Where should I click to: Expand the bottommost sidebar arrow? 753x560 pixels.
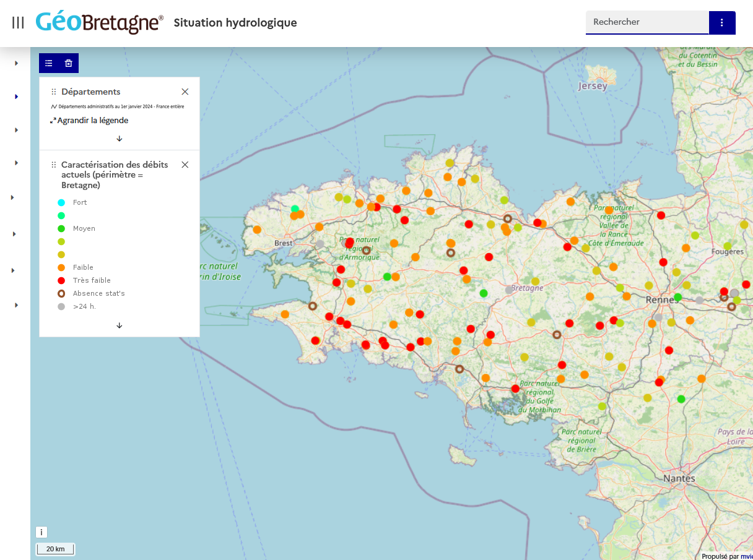pos(17,305)
